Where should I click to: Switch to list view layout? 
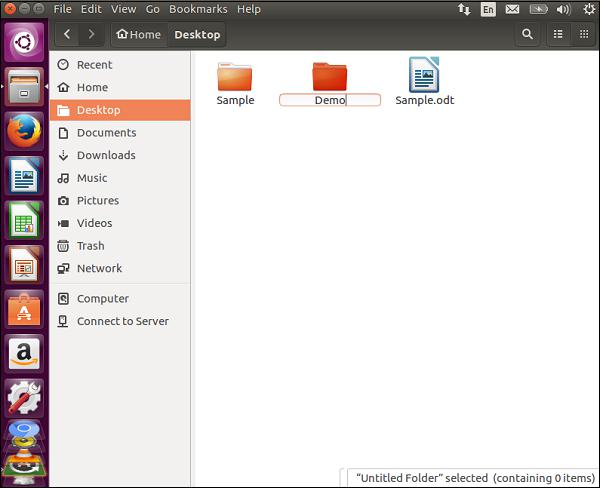tap(558, 34)
